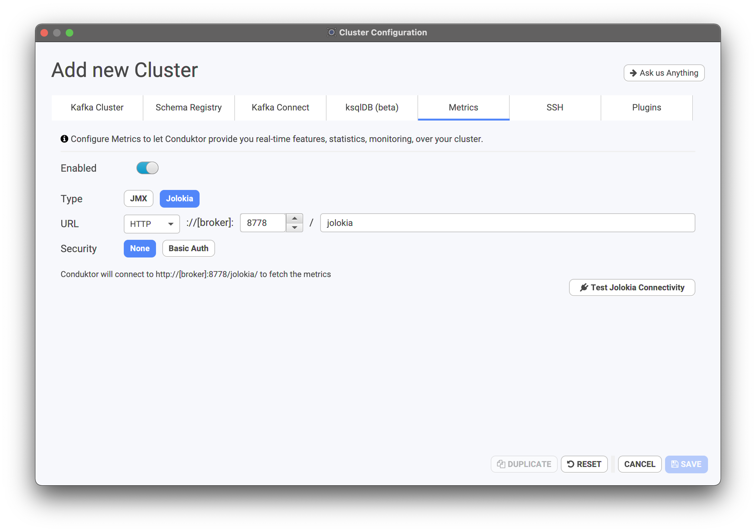Image resolution: width=756 pixels, height=532 pixels.
Task: Click the circular arrow icon on RESET
Action: tap(571, 464)
